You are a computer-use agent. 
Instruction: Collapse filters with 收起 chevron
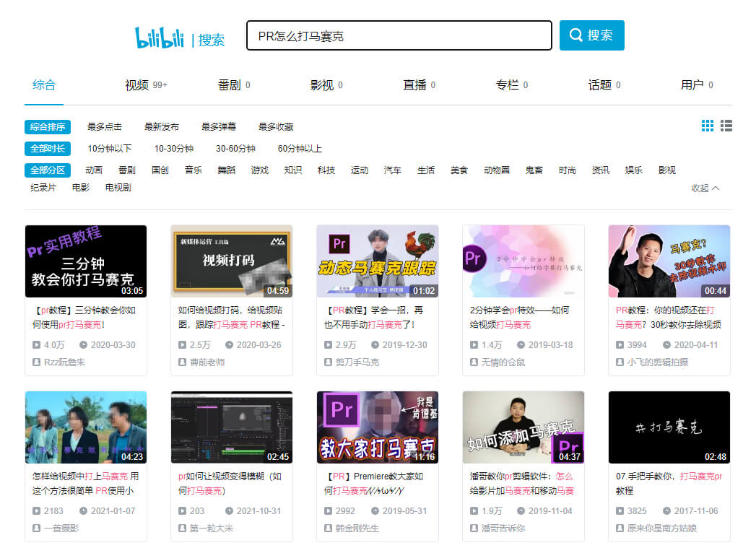705,188
